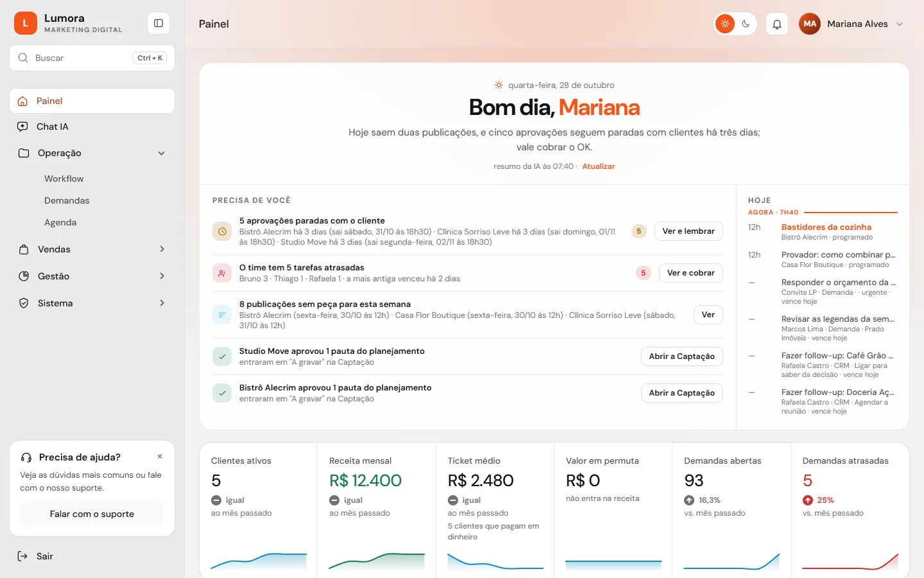Open Revisar as legendas task
Image resolution: width=924 pixels, height=578 pixels.
coord(823,328)
